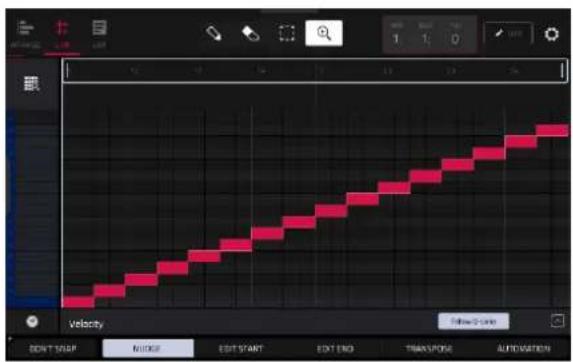573x362 pixels.
Task: Open the pad grid icon on left
Action: tap(31, 84)
